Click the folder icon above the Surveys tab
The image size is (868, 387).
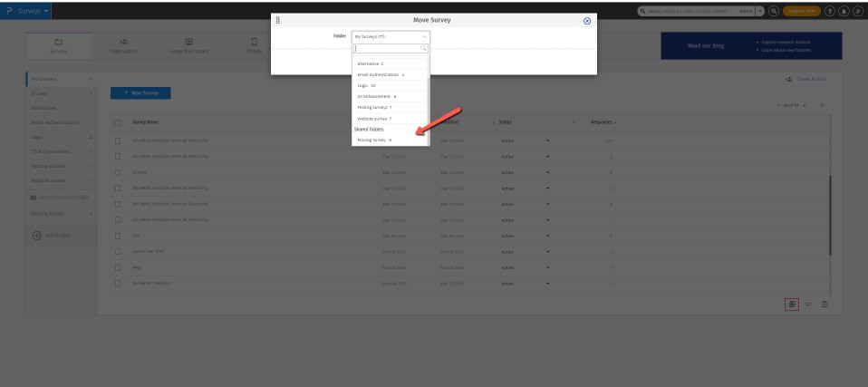click(x=58, y=42)
